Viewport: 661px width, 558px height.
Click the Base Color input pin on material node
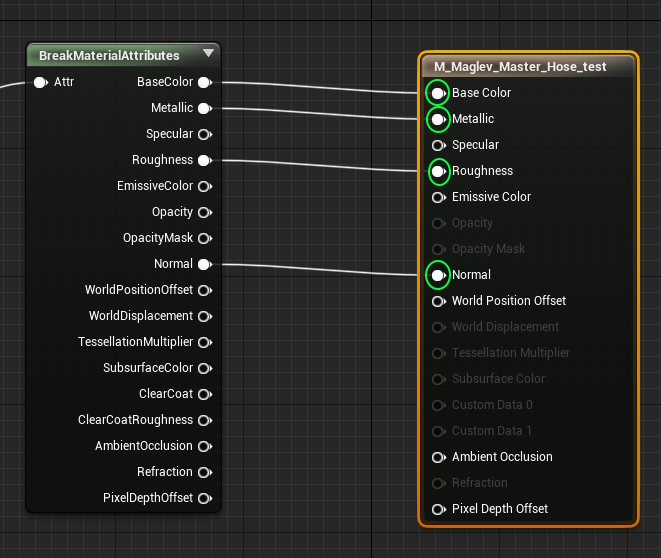(x=437, y=93)
